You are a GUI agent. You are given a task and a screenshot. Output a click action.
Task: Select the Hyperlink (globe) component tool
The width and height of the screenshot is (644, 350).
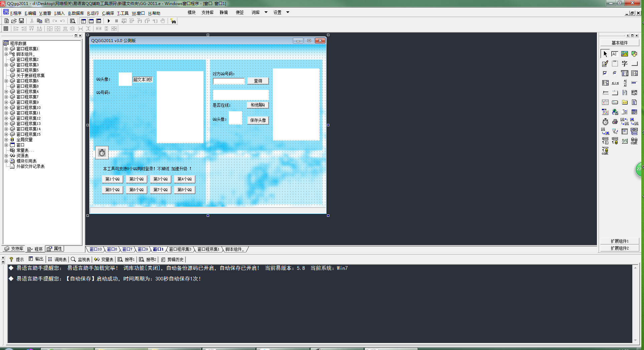tap(615, 112)
